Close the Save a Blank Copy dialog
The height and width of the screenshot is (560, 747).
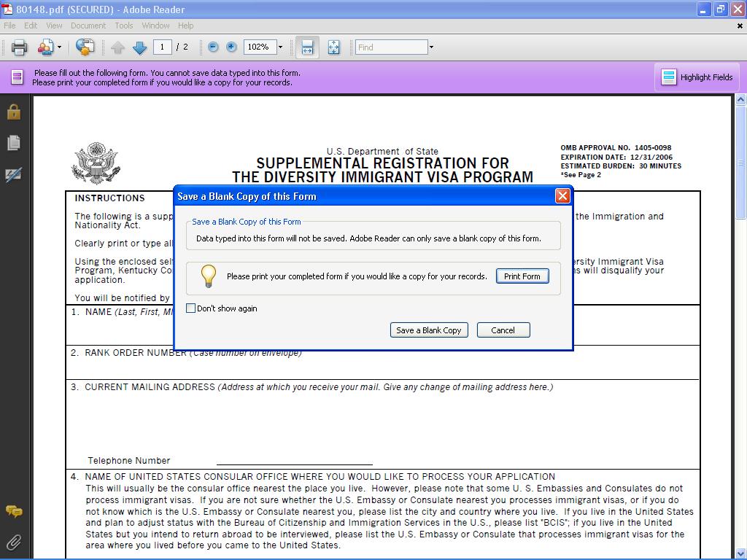click(x=562, y=195)
